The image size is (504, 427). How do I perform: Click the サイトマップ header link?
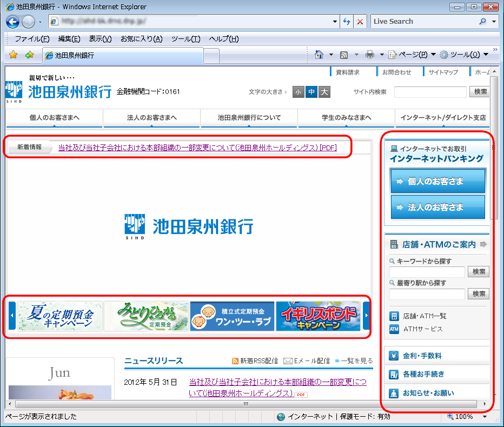pos(443,72)
